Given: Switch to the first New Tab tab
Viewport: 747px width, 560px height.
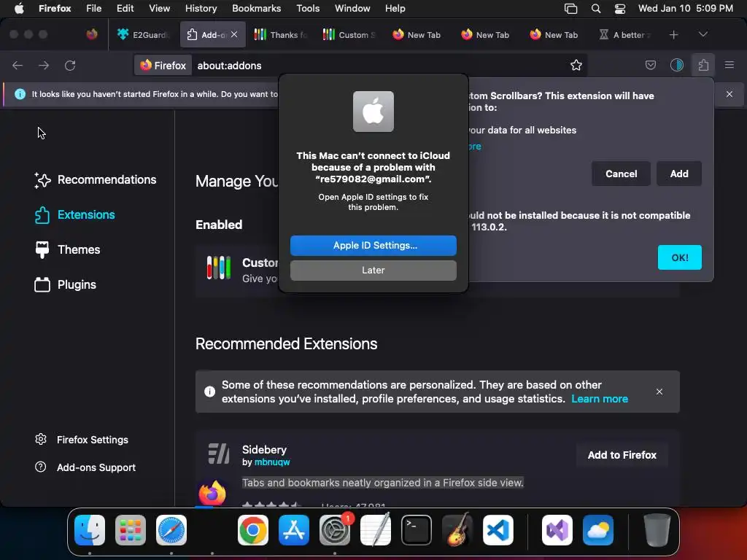Looking at the screenshot, I should 417,35.
